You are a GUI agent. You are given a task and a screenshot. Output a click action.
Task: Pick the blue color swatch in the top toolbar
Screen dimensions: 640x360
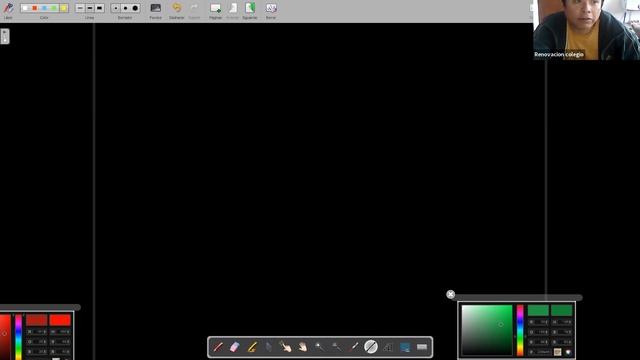(44, 8)
